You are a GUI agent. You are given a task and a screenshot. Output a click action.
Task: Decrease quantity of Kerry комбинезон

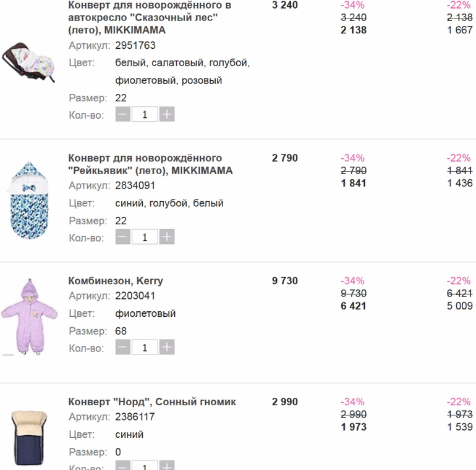tap(123, 348)
